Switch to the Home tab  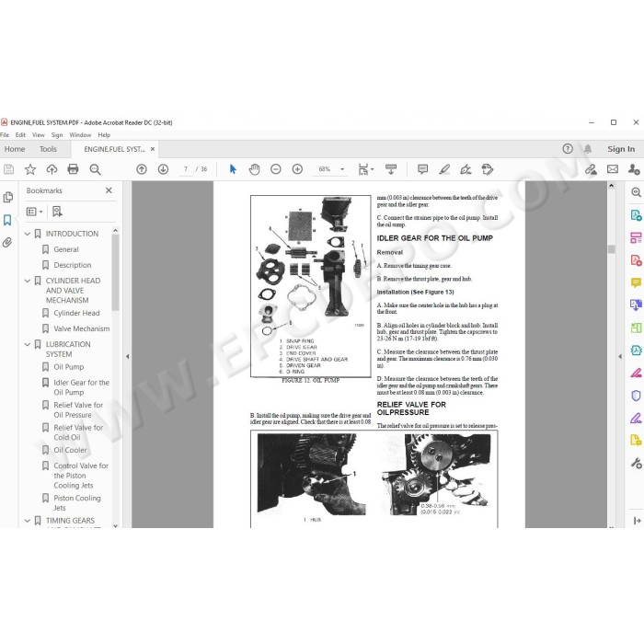click(x=15, y=149)
